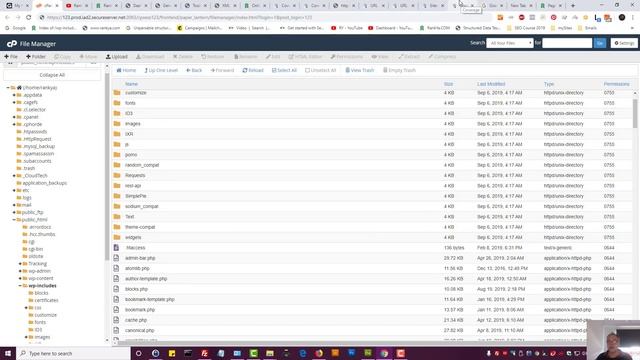This screenshot has height=360, width=640.
Task: Expand the etc folder in tree
Action: pos(14,191)
